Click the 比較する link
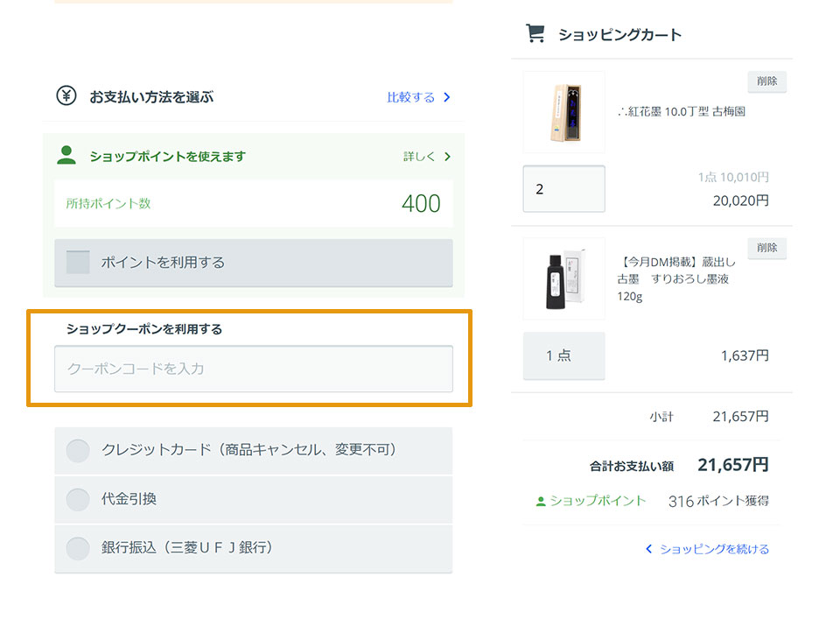Viewport: 840px width, 633px height. [410, 97]
